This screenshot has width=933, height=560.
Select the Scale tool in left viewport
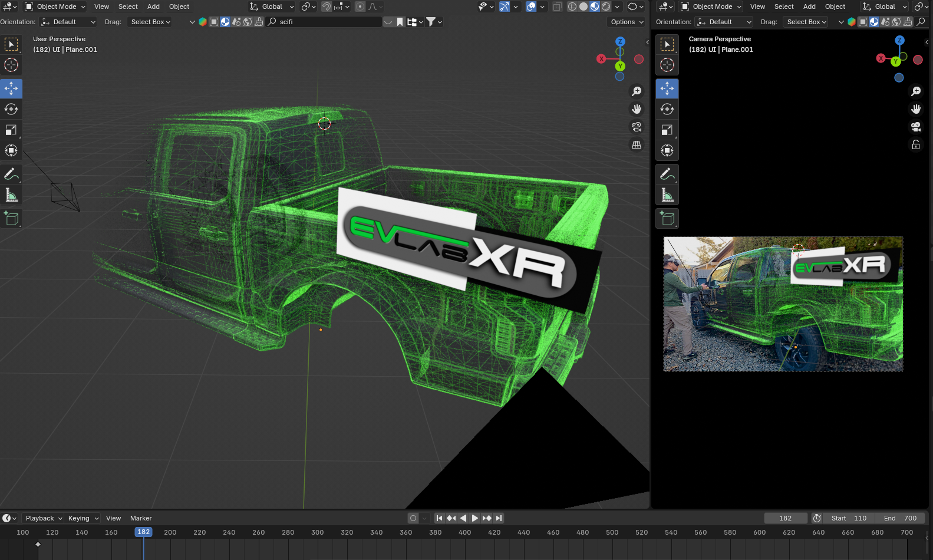point(11,130)
